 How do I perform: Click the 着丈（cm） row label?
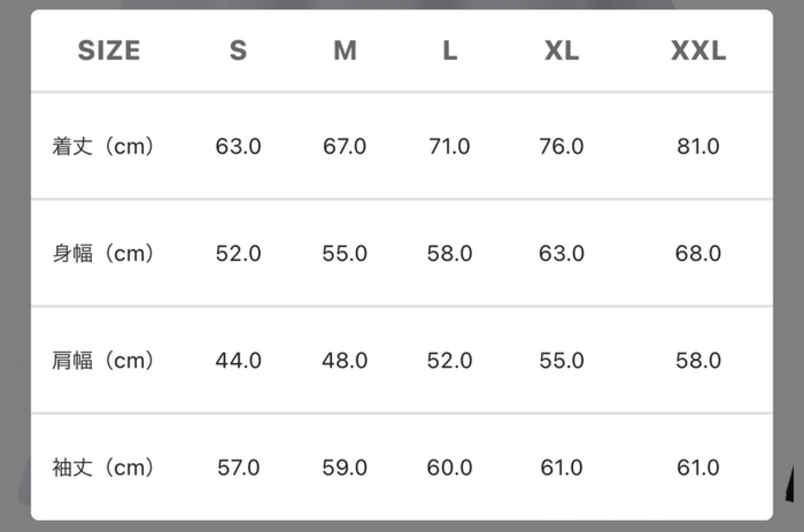point(103,146)
